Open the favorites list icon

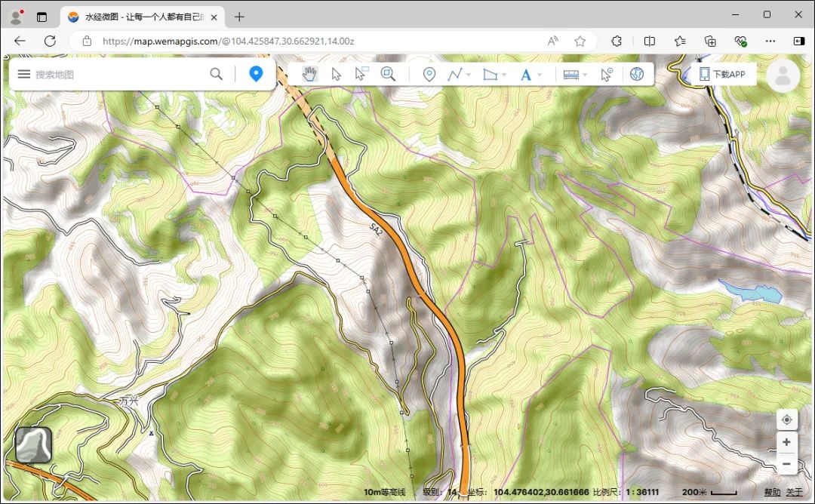tap(680, 41)
